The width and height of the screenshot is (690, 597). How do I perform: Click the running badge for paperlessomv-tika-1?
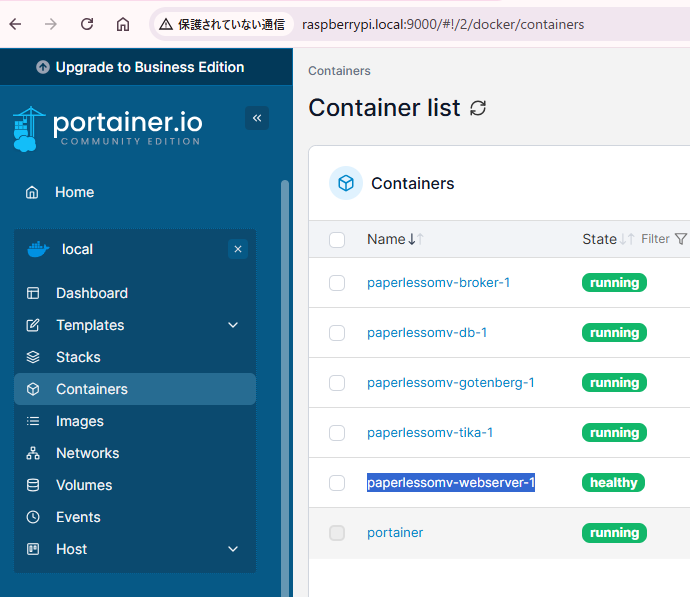pyautogui.click(x=614, y=432)
